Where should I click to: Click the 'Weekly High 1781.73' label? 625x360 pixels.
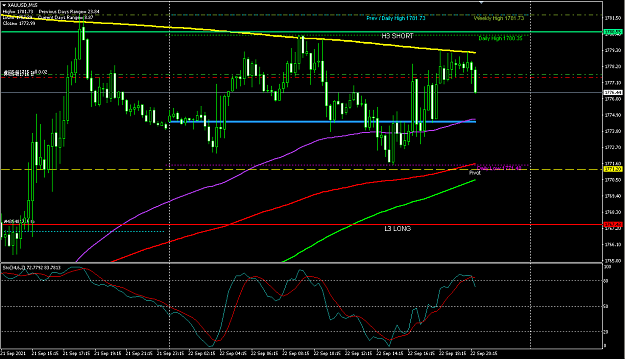[499, 18]
